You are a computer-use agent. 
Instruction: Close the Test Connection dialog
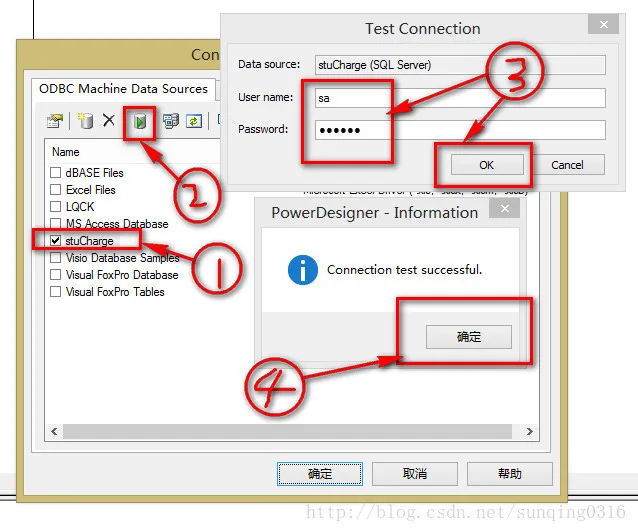pyautogui.click(x=603, y=25)
